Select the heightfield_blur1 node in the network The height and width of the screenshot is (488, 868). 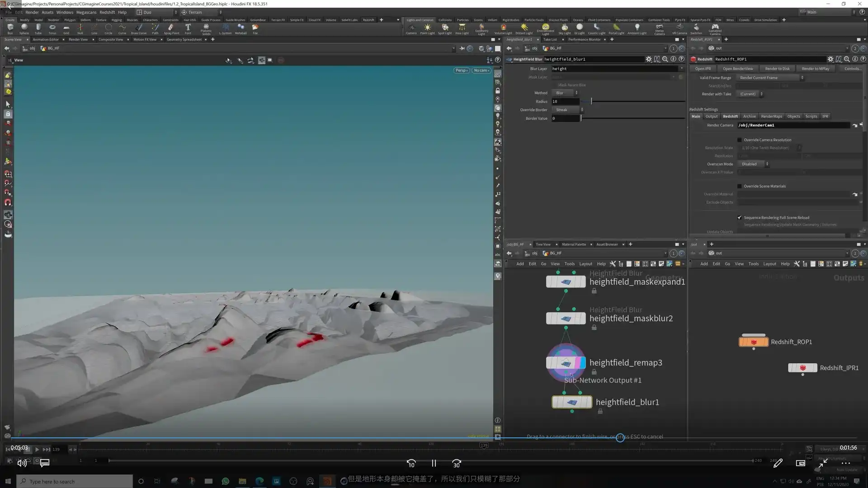(x=571, y=402)
